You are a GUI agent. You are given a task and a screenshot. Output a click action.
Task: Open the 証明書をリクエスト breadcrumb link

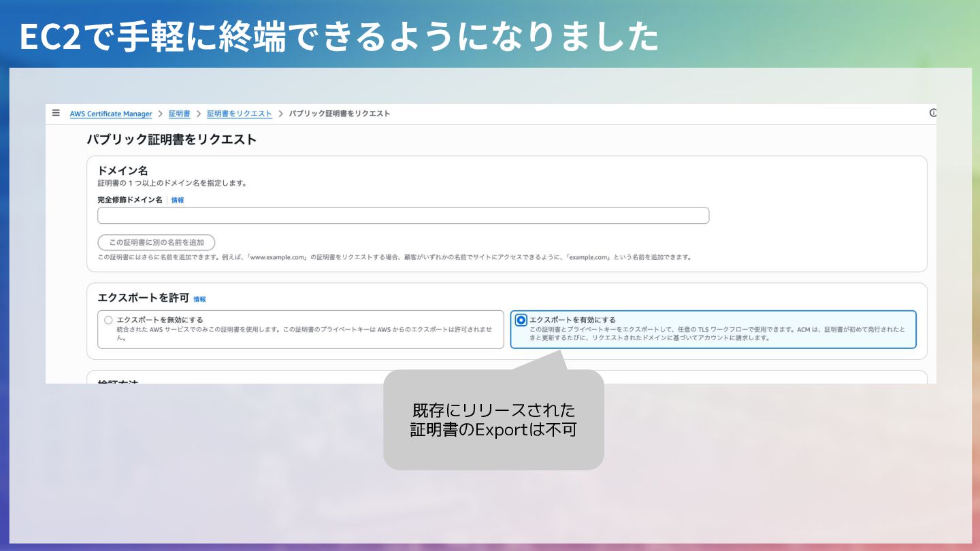point(240,114)
